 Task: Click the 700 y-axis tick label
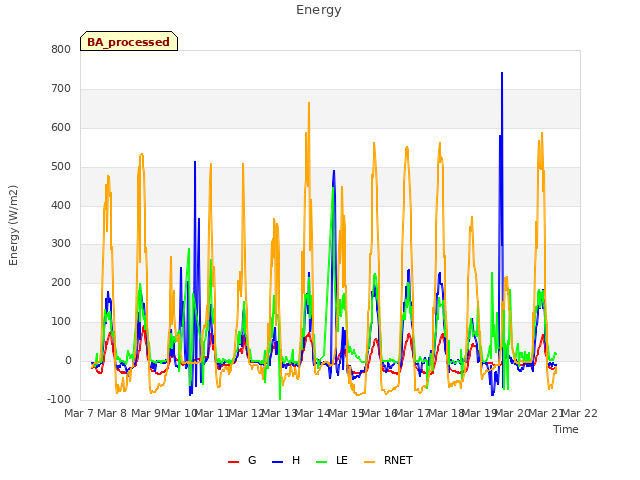(x=61, y=89)
